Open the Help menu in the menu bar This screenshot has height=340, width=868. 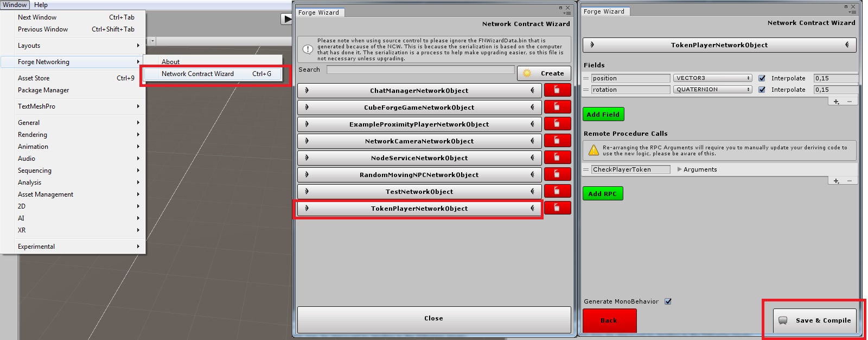41,5
